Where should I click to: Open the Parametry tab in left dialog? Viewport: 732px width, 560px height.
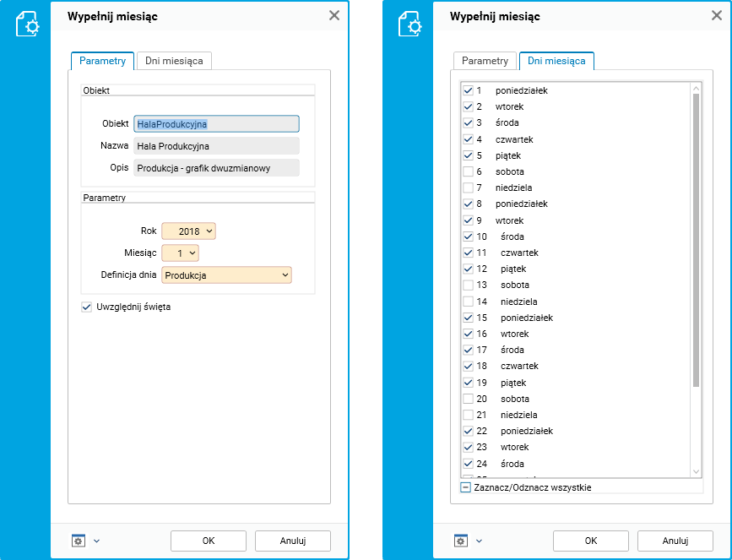pos(102,61)
